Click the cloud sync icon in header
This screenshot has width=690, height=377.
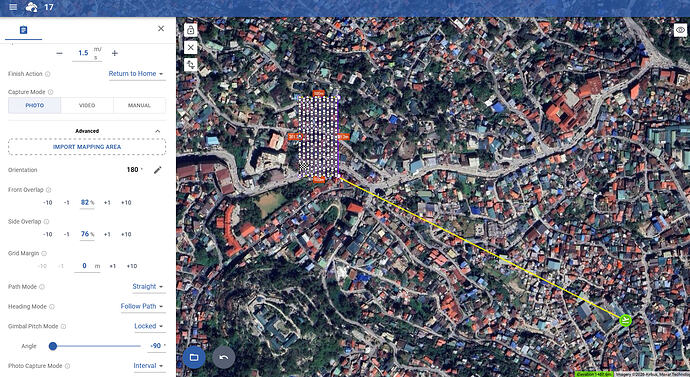click(x=32, y=7)
